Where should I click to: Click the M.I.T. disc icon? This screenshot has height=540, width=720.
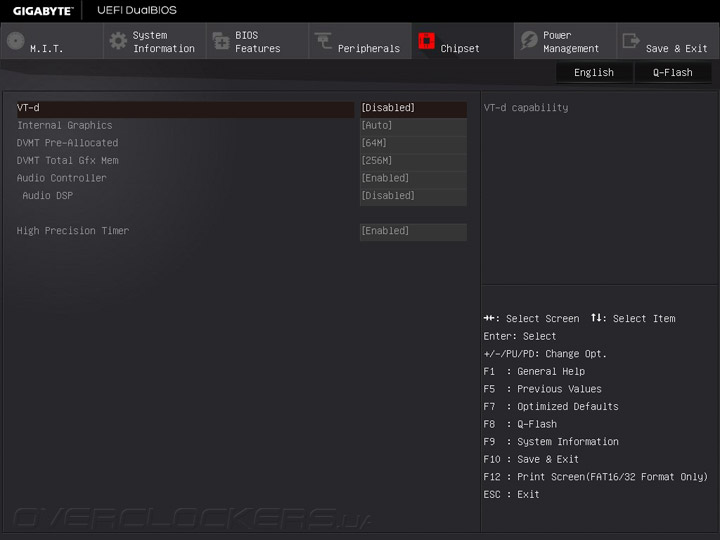click(x=16, y=41)
